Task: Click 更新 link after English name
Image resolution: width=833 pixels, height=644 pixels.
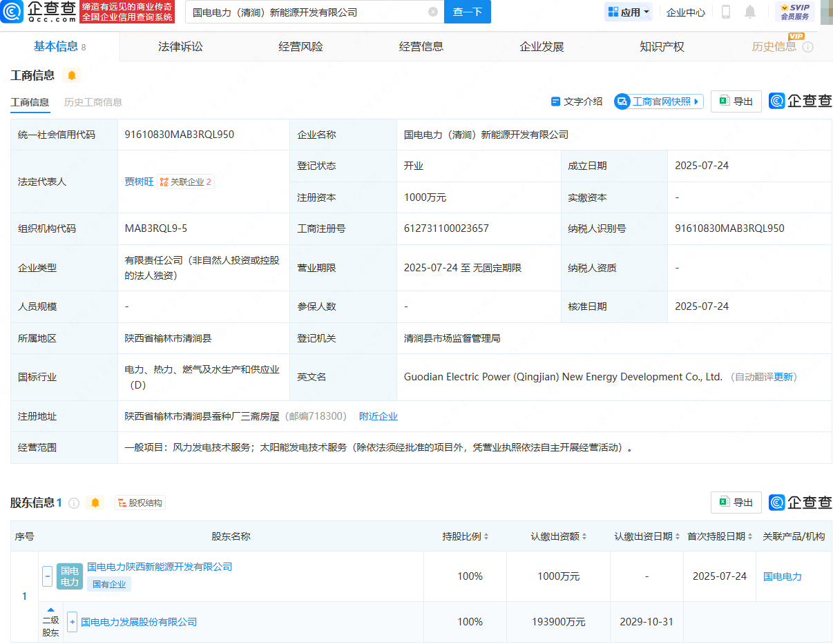Action: coord(783,377)
